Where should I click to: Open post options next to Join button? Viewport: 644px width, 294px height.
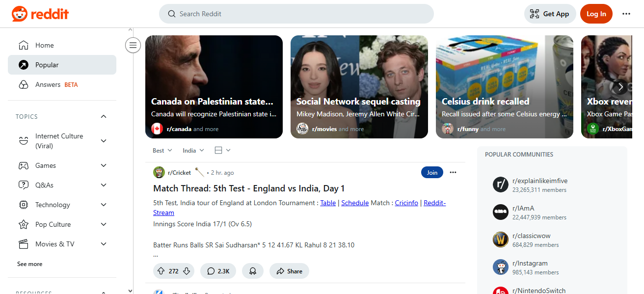(453, 172)
